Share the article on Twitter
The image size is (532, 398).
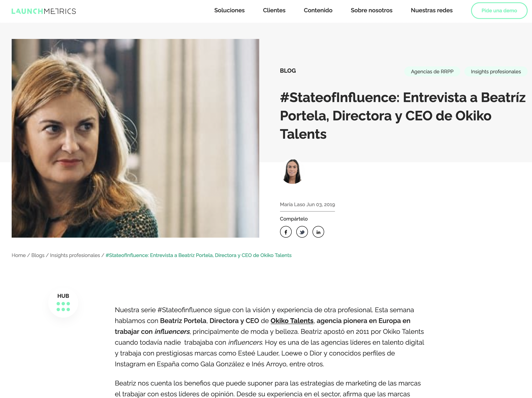pyautogui.click(x=302, y=232)
